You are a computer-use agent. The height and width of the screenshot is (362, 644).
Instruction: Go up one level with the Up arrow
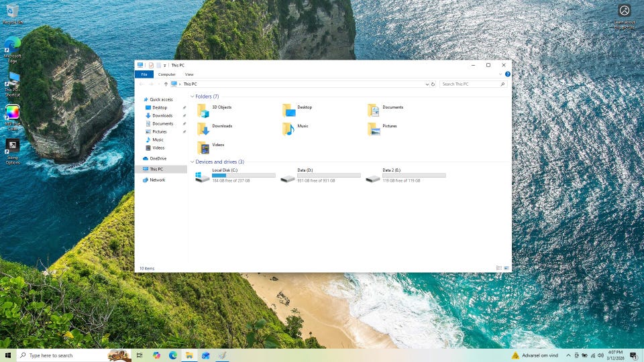[166, 84]
